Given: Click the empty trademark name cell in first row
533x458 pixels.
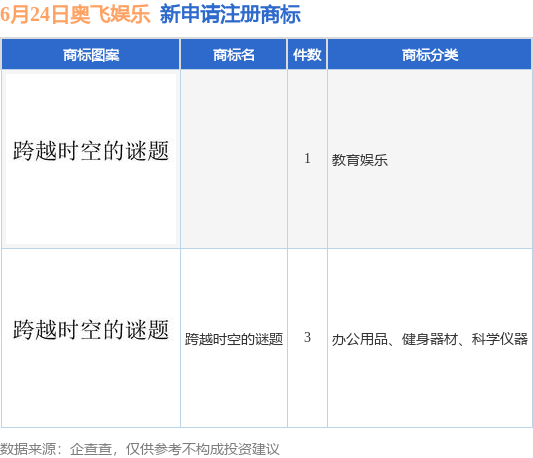Looking at the screenshot, I should click(234, 159).
